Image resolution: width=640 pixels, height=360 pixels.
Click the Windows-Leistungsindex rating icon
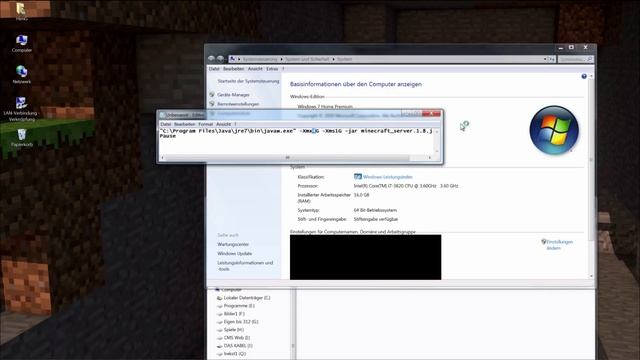click(358, 177)
